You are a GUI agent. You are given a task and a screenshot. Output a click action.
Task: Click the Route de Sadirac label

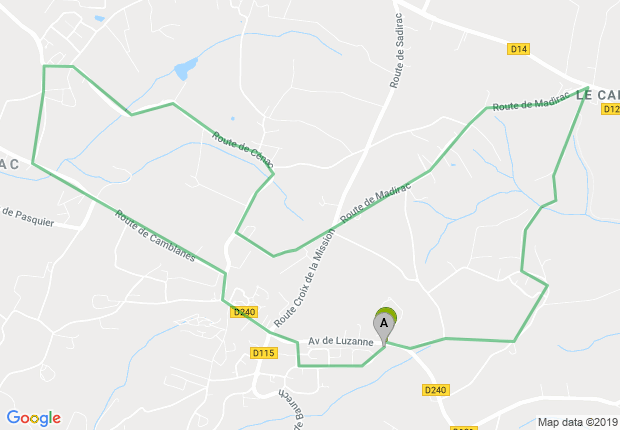397,51
